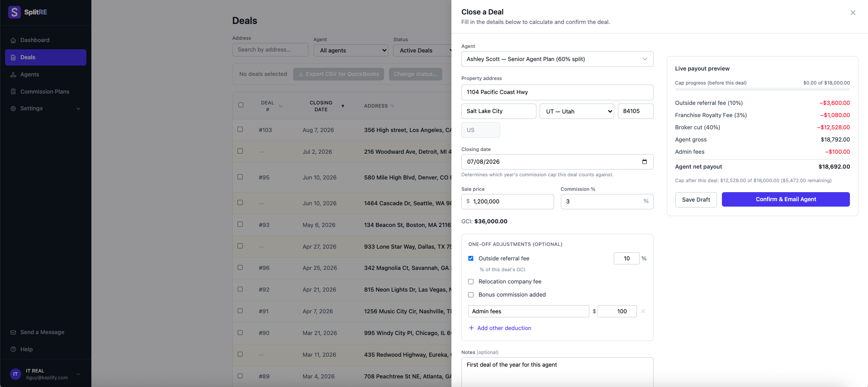Uncheck the Outside referral fee checkbox
The image size is (868, 387).
point(471,259)
